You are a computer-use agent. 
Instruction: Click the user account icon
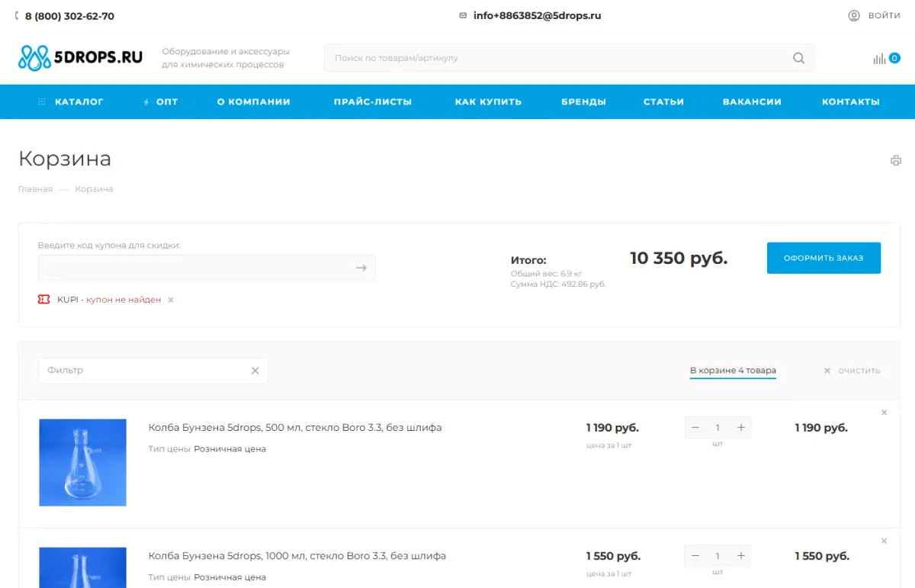(x=854, y=15)
